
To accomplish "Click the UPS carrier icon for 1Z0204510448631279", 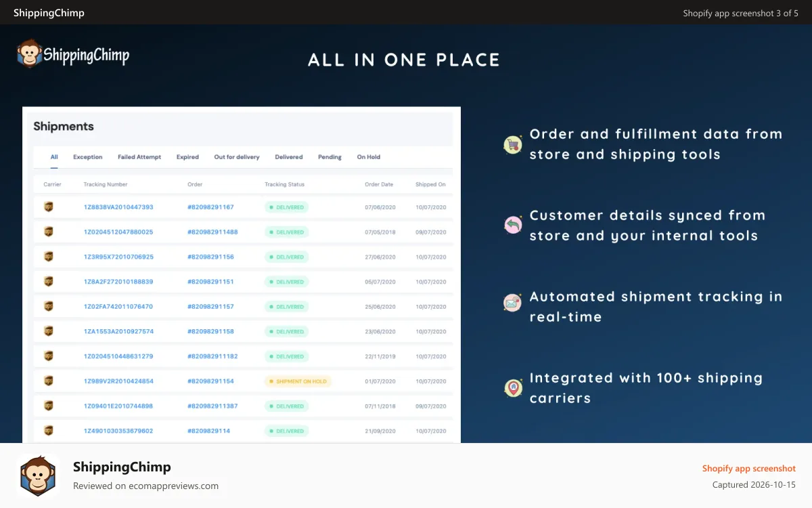I will (x=48, y=356).
